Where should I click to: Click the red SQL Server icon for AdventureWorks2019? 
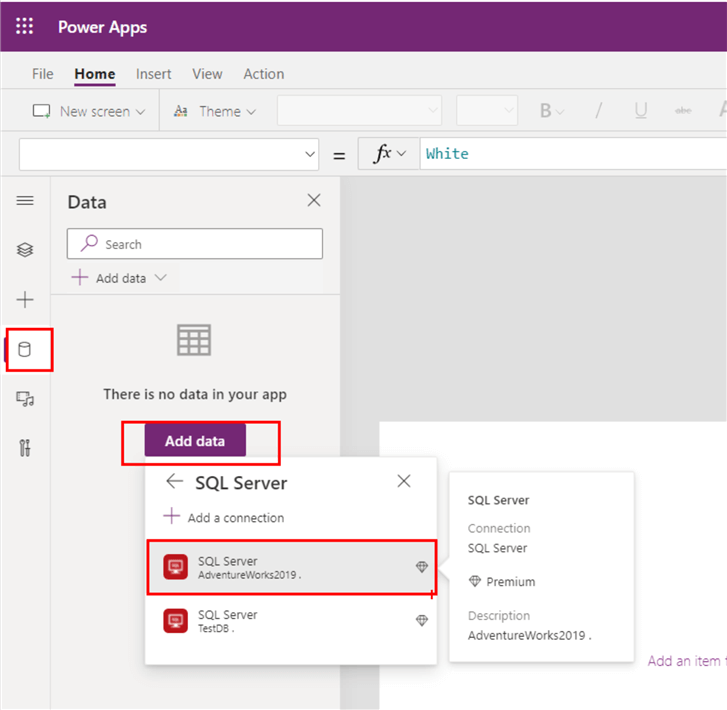175,567
